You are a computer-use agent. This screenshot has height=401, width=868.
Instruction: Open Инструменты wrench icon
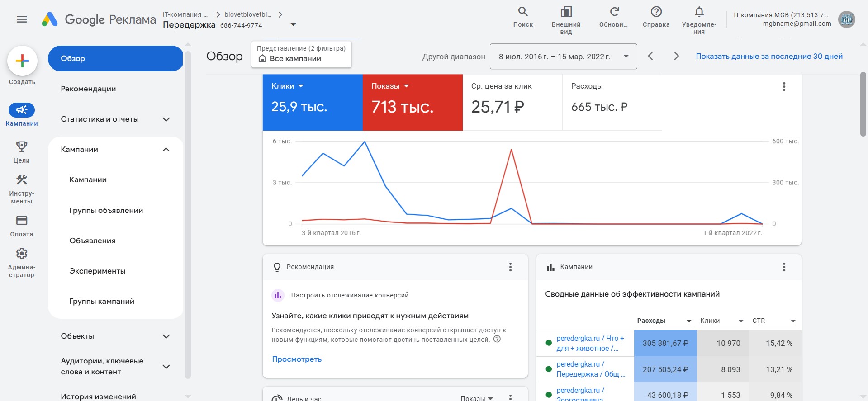(22, 179)
